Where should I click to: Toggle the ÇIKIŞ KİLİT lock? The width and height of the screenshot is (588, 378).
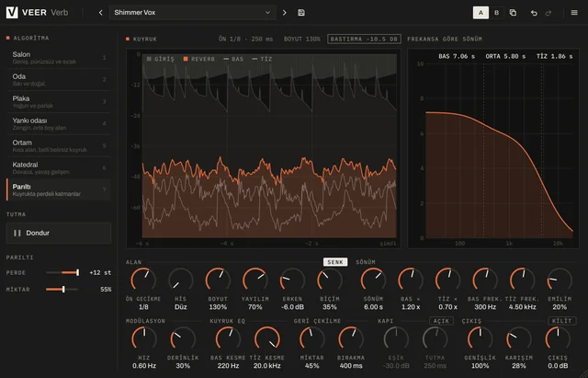point(562,321)
